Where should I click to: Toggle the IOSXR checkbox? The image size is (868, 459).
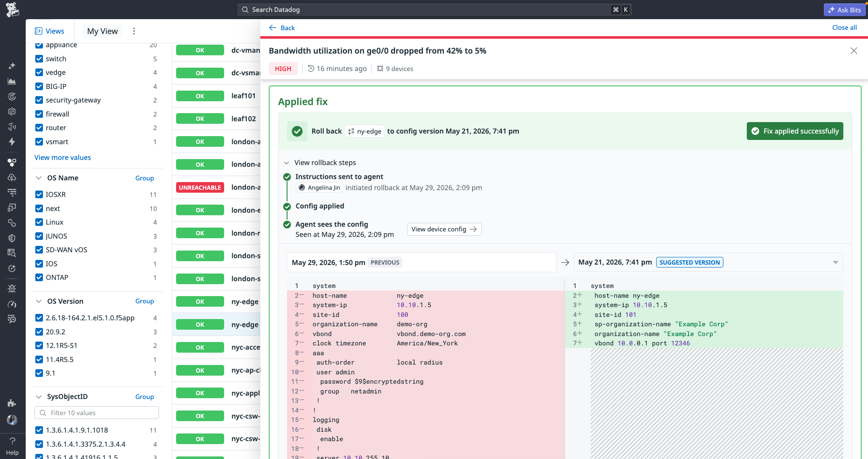[39, 194]
